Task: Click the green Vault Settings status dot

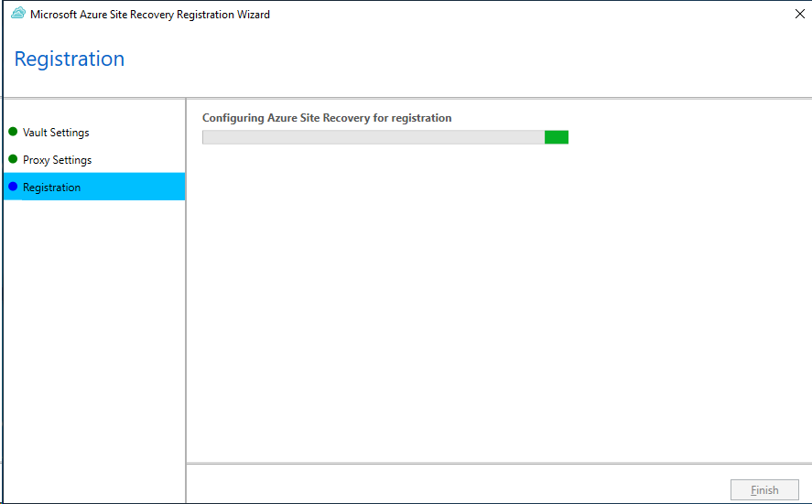Action: tap(13, 132)
